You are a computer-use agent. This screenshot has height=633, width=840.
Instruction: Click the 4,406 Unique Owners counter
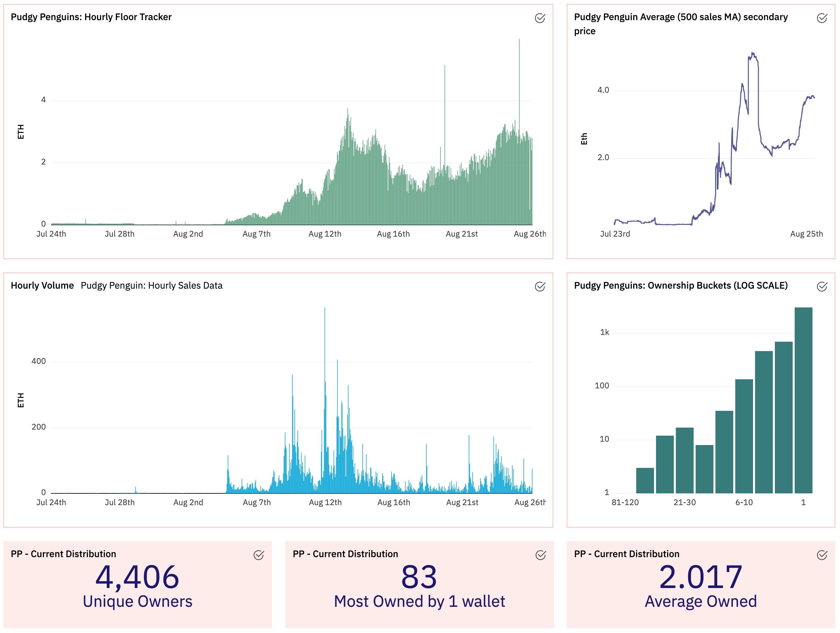[x=137, y=577]
